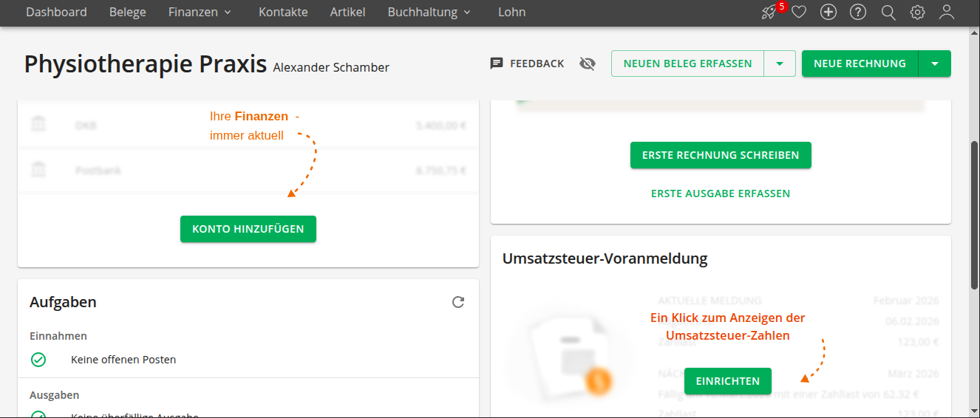Open the user profile icon

[x=947, y=12]
